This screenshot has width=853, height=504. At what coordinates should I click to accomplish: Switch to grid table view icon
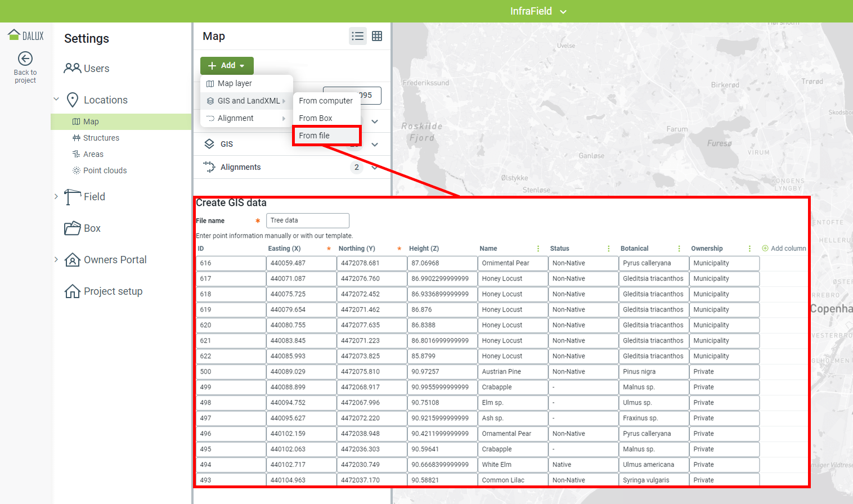[x=377, y=36]
